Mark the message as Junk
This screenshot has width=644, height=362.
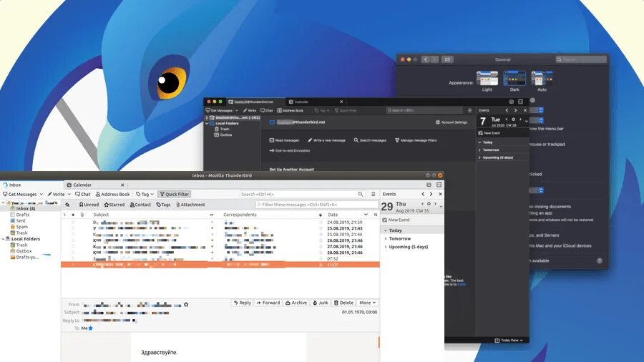pyautogui.click(x=321, y=303)
